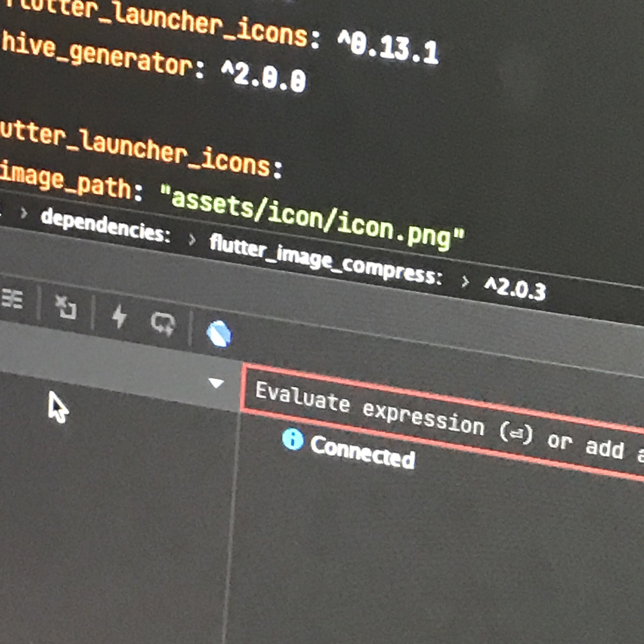Click the threads list icon in toolbar
The image size is (644, 644).
tap(12, 299)
